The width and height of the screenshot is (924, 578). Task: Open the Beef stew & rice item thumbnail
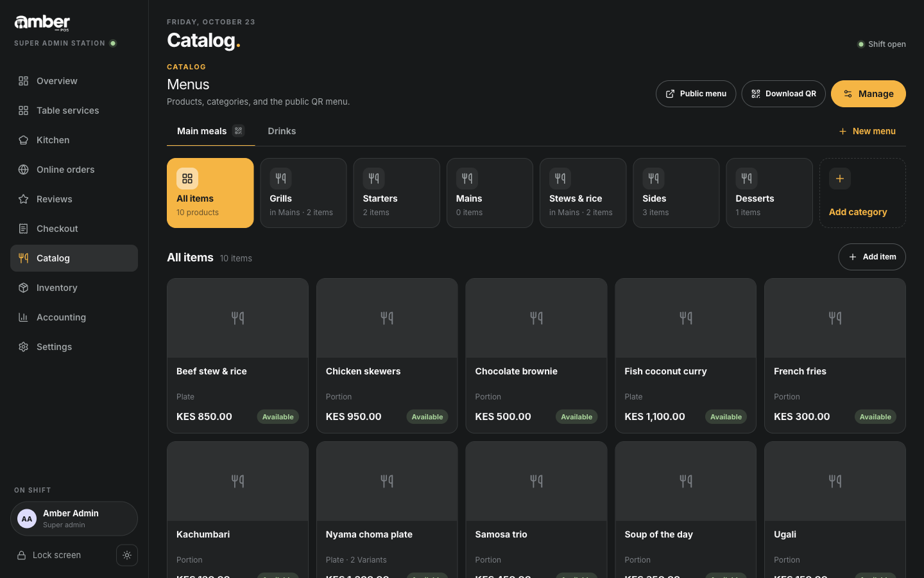pos(237,318)
